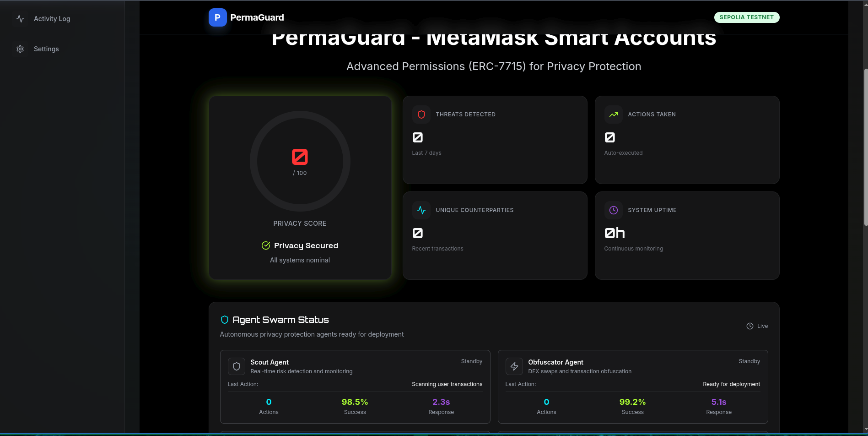Click the Privacy Secured checkmark icon
The width and height of the screenshot is (868, 436).
tap(266, 245)
